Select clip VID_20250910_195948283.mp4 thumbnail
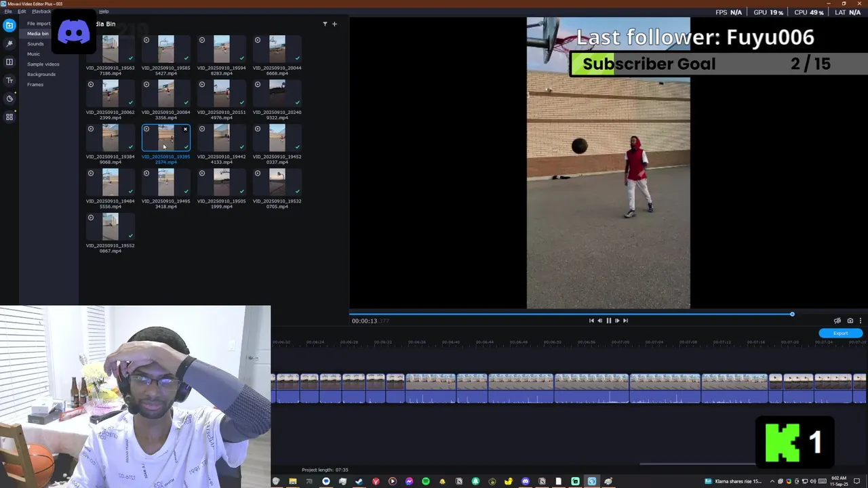Screen dimensions: 868x488 tap(222, 49)
